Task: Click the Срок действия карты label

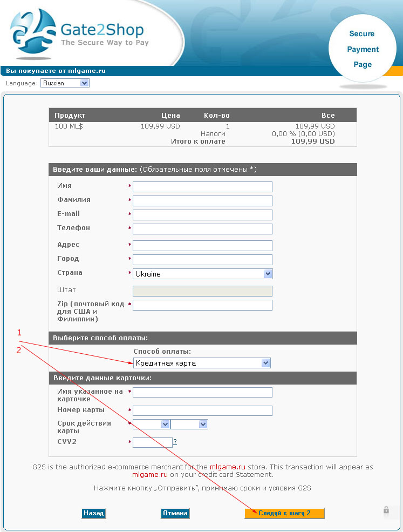Action: click(84, 427)
